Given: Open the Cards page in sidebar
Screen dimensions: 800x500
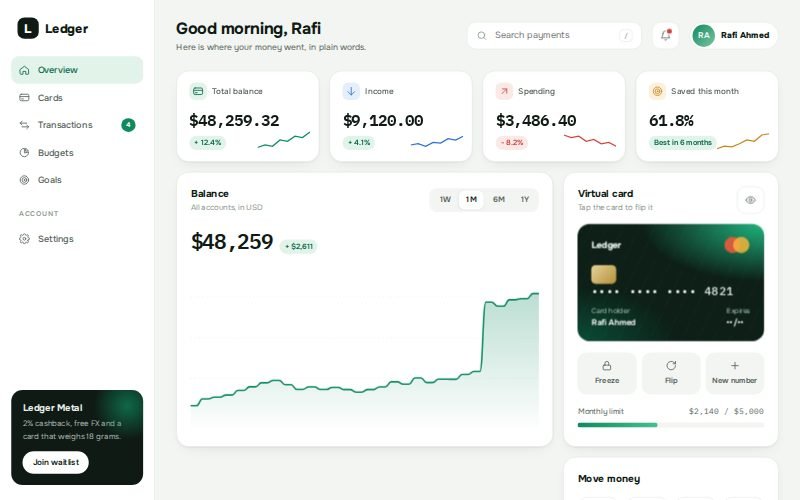Looking at the screenshot, I should (77, 97).
